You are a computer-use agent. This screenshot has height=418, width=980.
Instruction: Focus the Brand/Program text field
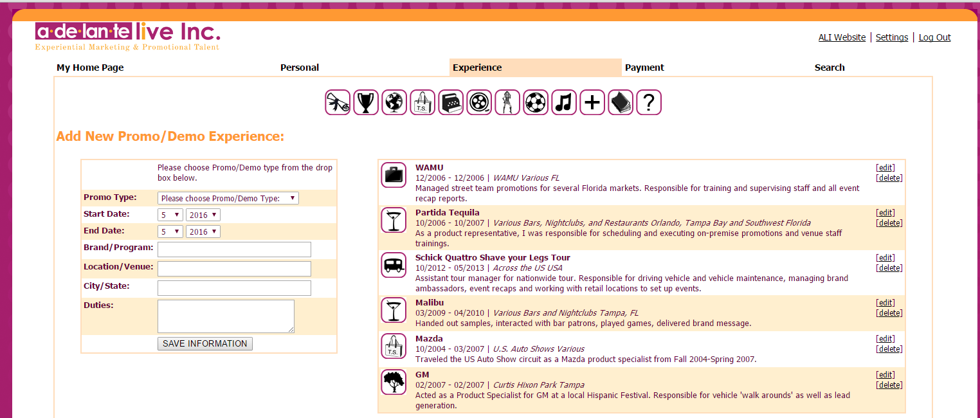pyautogui.click(x=234, y=250)
